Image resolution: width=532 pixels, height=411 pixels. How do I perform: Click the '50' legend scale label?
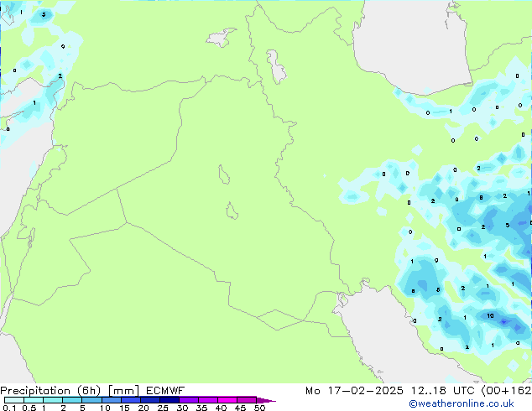coord(259,408)
